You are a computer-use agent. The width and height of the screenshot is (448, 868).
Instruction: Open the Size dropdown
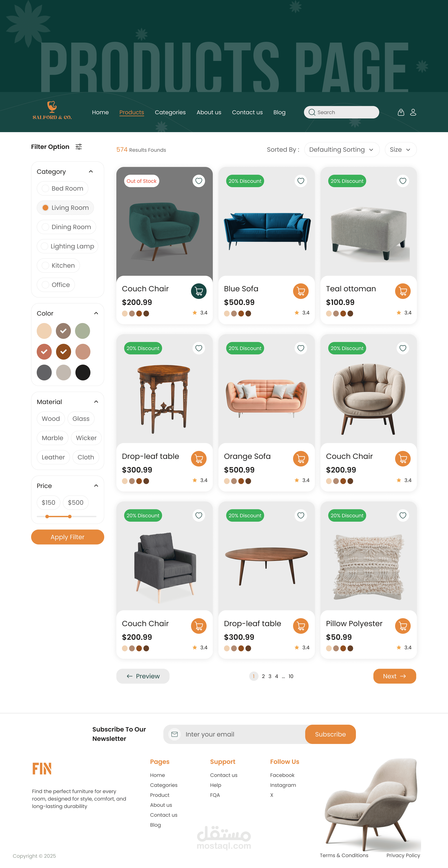tap(400, 150)
